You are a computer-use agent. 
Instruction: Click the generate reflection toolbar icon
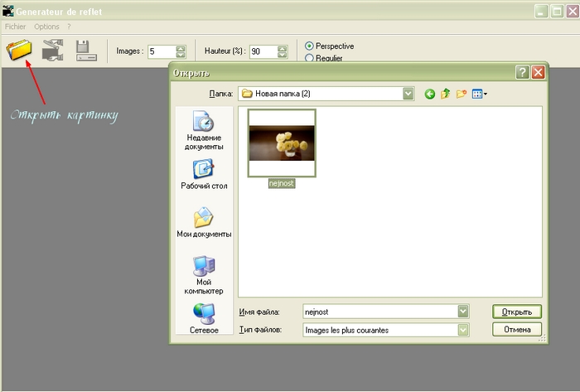pos(52,50)
